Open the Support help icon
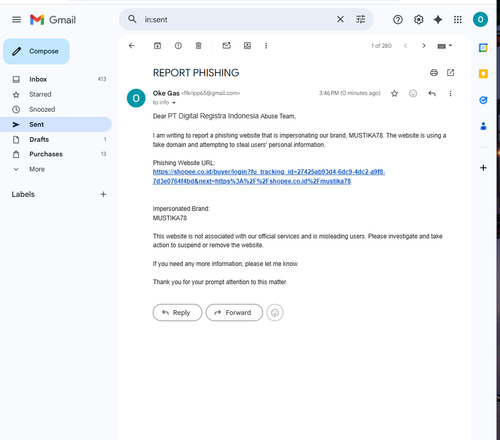The height and width of the screenshot is (440, 500). point(398,20)
